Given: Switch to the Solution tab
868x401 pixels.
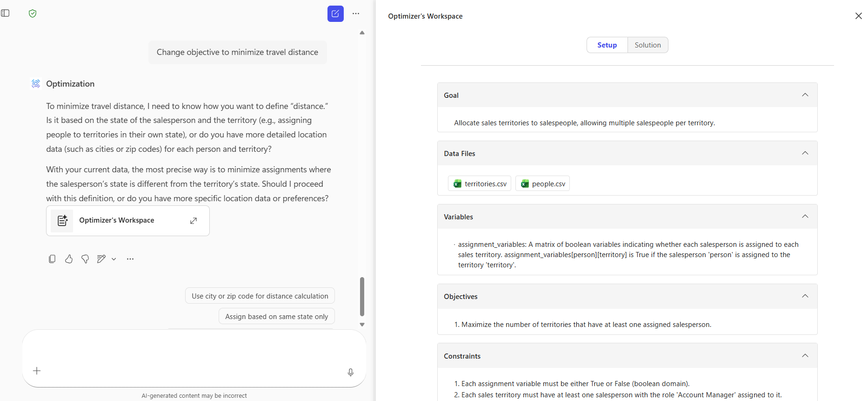Looking at the screenshot, I should (x=648, y=45).
